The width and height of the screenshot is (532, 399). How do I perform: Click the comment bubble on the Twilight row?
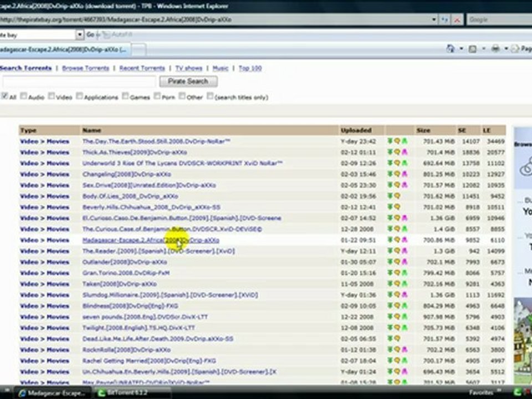pyautogui.click(x=397, y=328)
